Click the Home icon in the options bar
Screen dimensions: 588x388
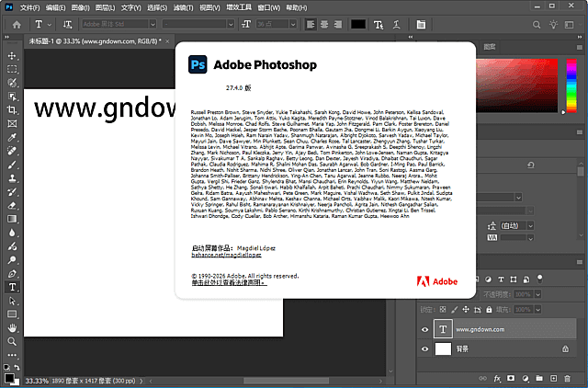coord(11,23)
